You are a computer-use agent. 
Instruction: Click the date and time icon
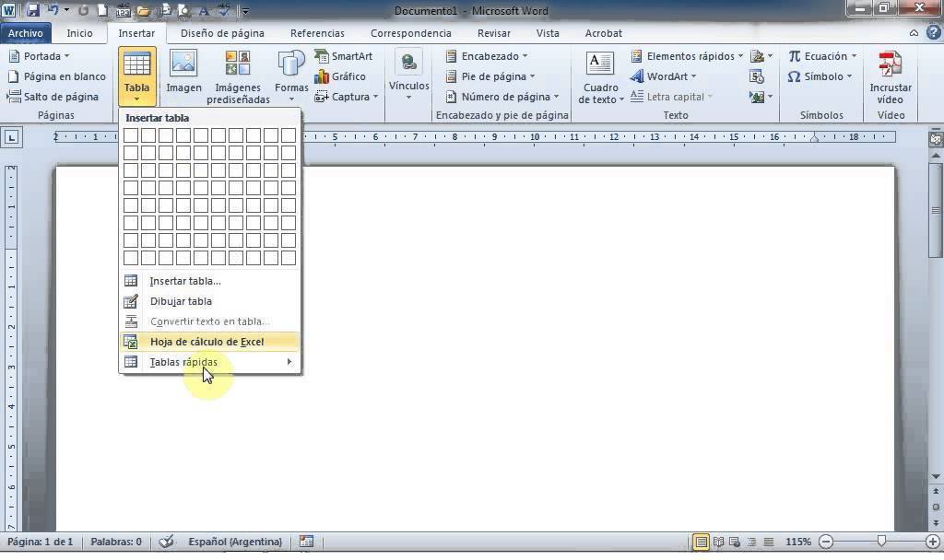[757, 76]
